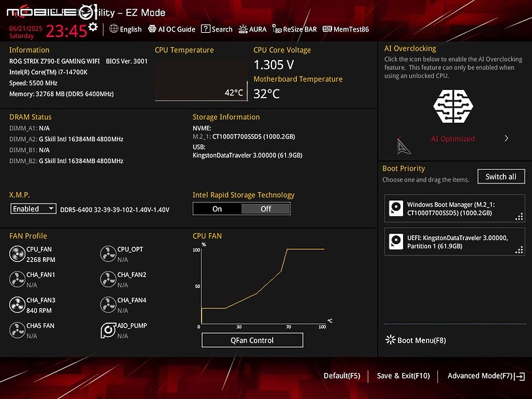Grab the KingstonDataTraveler entry drag handle
This screenshot has width=532, height=399.
519,250
